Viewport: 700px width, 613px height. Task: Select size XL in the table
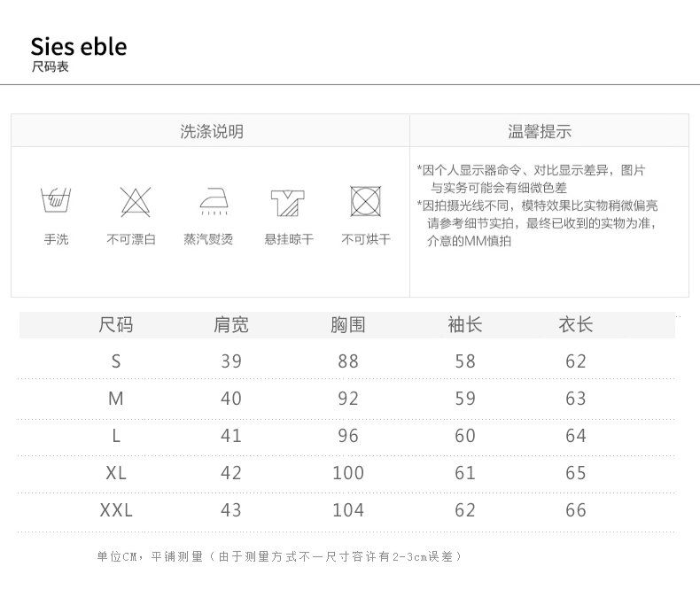(116, 473)
